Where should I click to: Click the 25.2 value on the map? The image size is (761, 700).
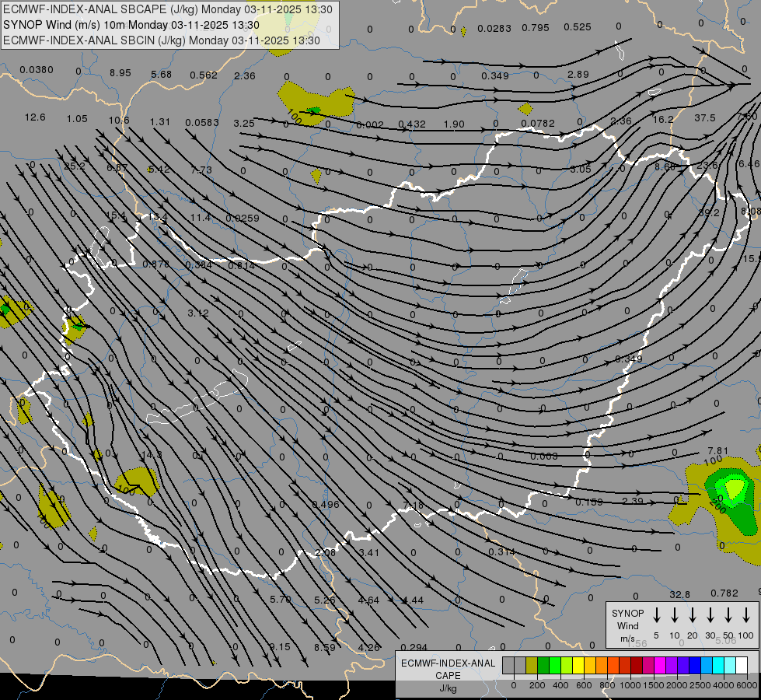[75, 166]
